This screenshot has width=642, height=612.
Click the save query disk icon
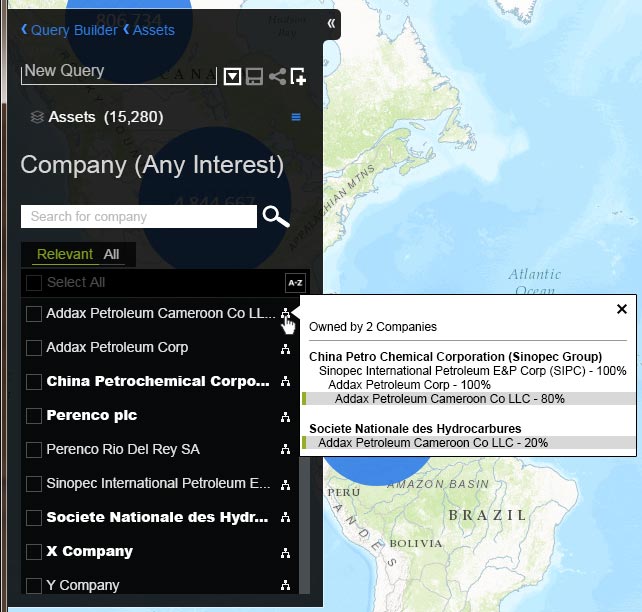point(254,77)
